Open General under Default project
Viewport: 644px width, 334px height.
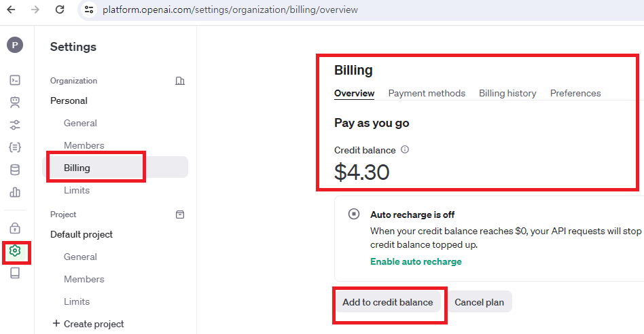coord(80,257)
